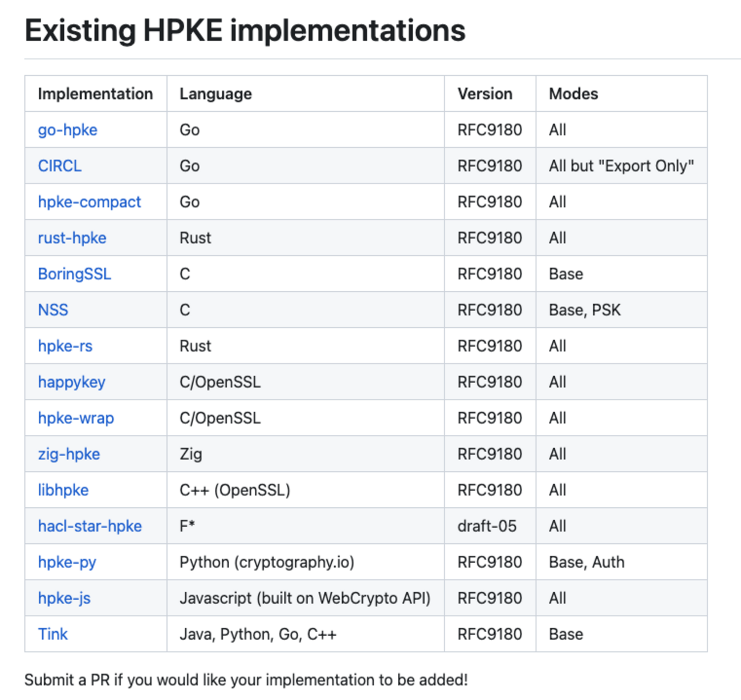Follow the rust-hpke link
This screenshot has width=741, height=700.
coord(72,238)
